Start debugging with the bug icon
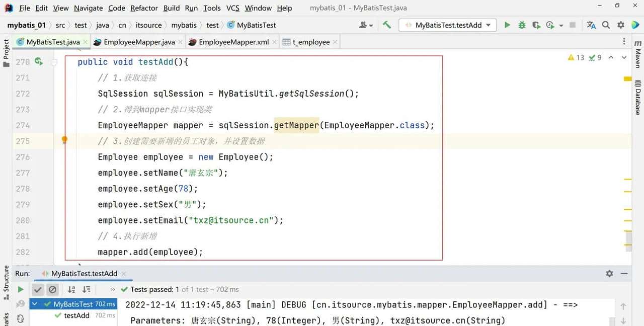The width and height of the screenshot is (644, 326). coord(522,25)
